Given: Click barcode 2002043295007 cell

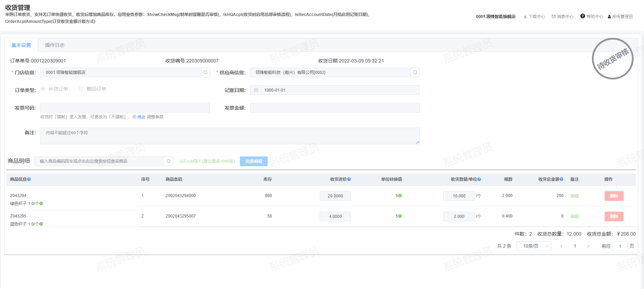Looking at the screenshot, I should [x=181, y=216].
